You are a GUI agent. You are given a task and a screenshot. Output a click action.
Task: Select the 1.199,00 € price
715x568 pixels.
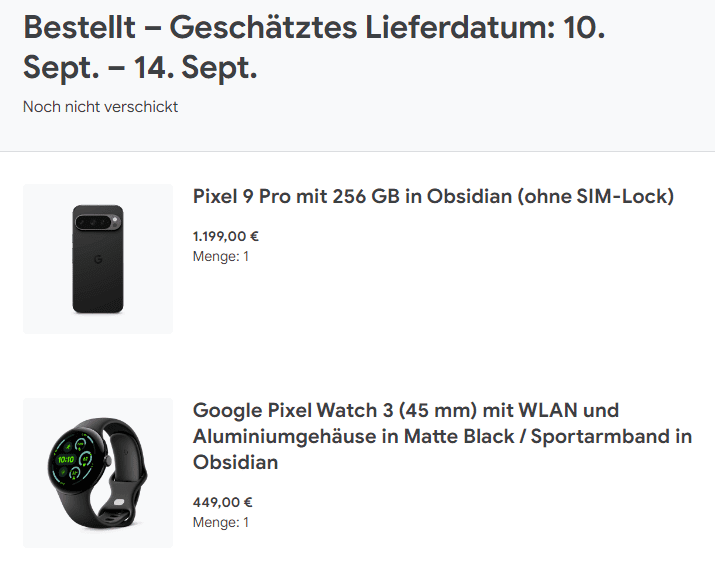pos(226,237)
